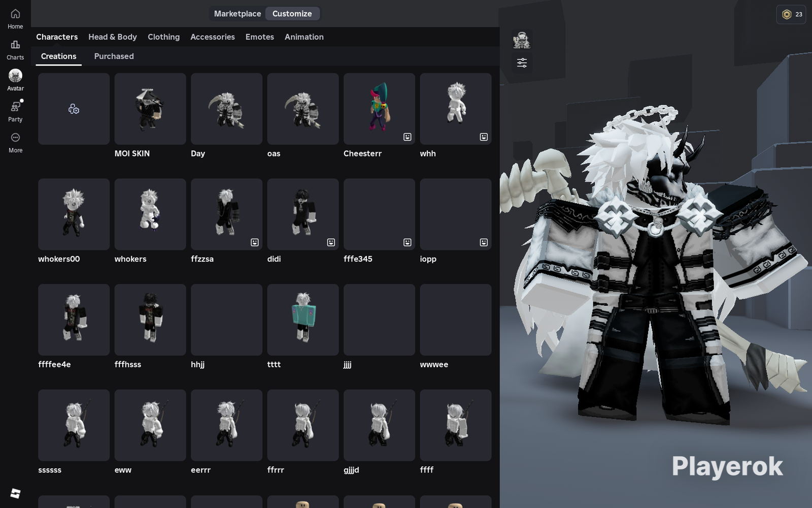Select the blank hhjj character tile
This screenshot has height=508, width=812.
(226, 320)
